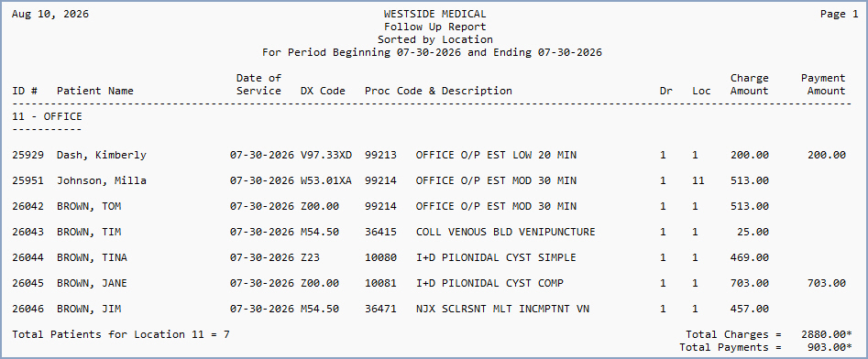Click the Page 1 indicator
Viewport: 868px width, 359px height.
pos(840,15)
